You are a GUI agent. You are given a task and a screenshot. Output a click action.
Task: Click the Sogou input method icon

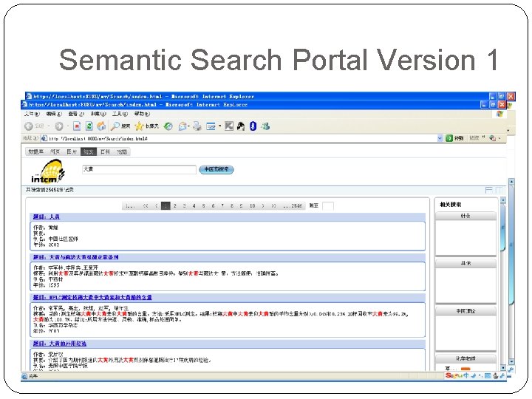pos(454,375)
